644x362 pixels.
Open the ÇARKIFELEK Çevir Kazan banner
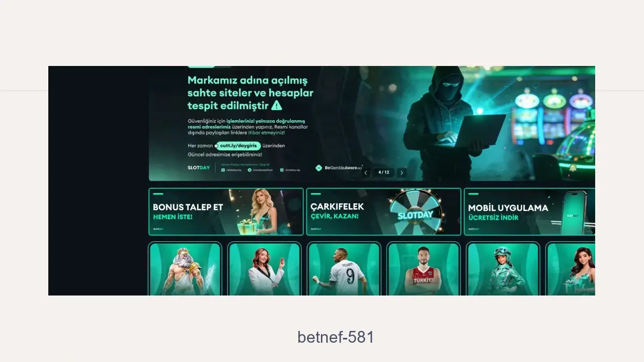(384, 211)
